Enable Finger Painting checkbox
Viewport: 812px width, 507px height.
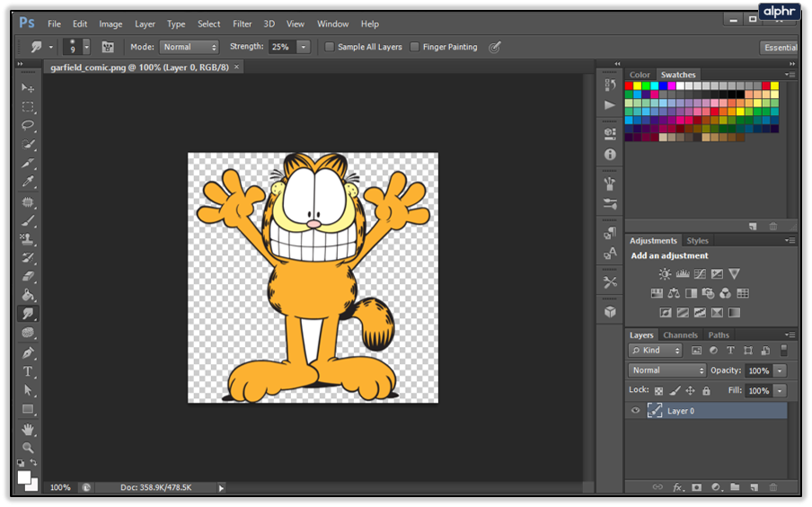[x=414, y=47]
